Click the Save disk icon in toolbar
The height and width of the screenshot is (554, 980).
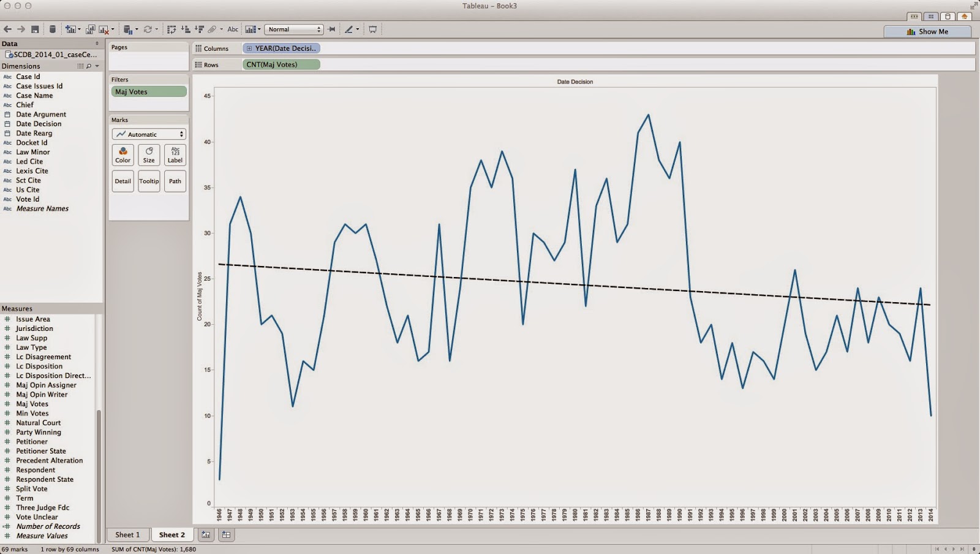35,29
